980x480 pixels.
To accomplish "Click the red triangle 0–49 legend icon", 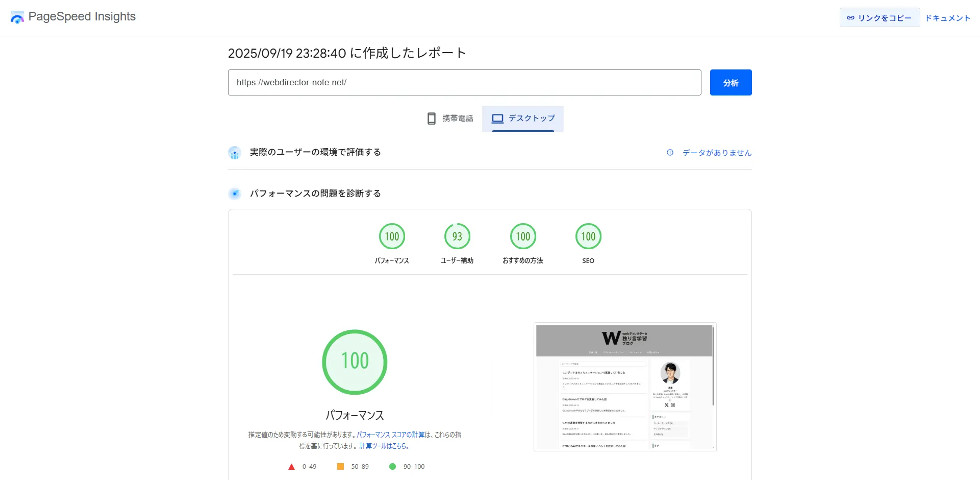I will click(x=291, y=466).
